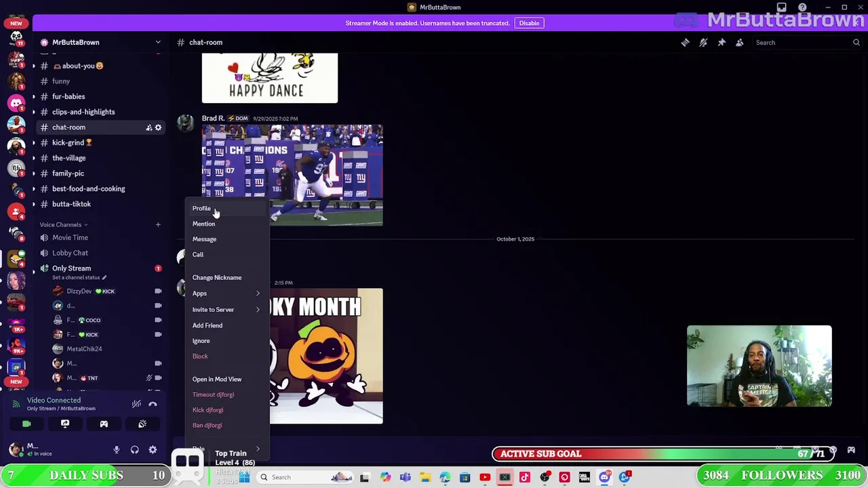Expand the kick-grind channel arrow
Image resolution: width=868 pixels, height=488 pixels.
click(34, 142)
